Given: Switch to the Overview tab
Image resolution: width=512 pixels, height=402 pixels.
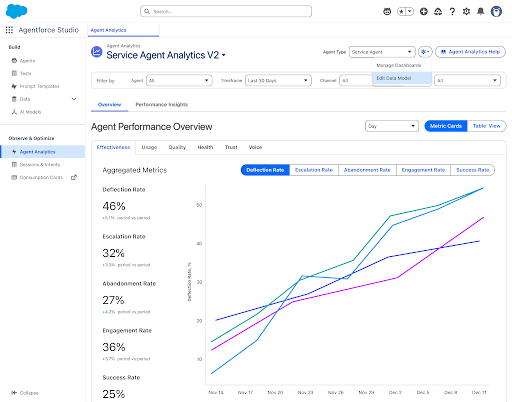Looking at the screenshot, I should click(109, 104).
